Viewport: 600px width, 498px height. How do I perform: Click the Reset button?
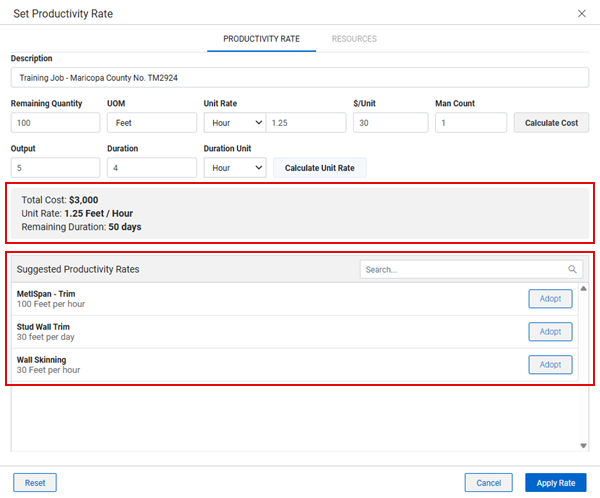[x=35, y=483]
